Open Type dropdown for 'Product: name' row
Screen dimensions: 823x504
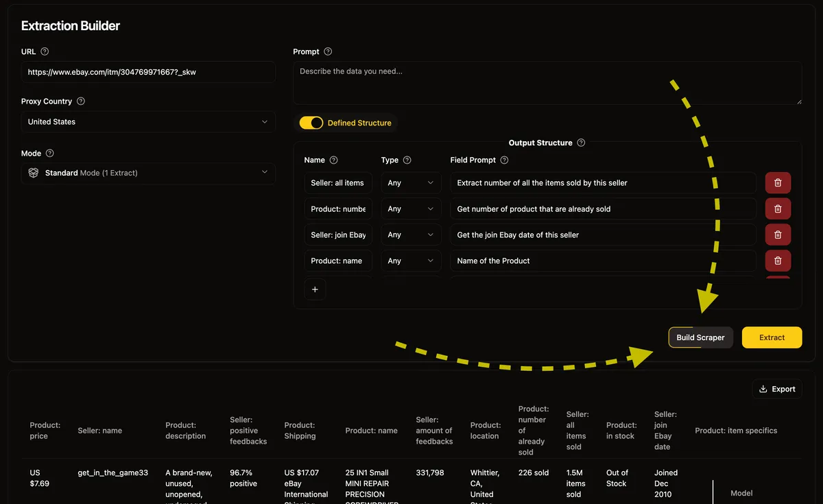click(411, 261)
